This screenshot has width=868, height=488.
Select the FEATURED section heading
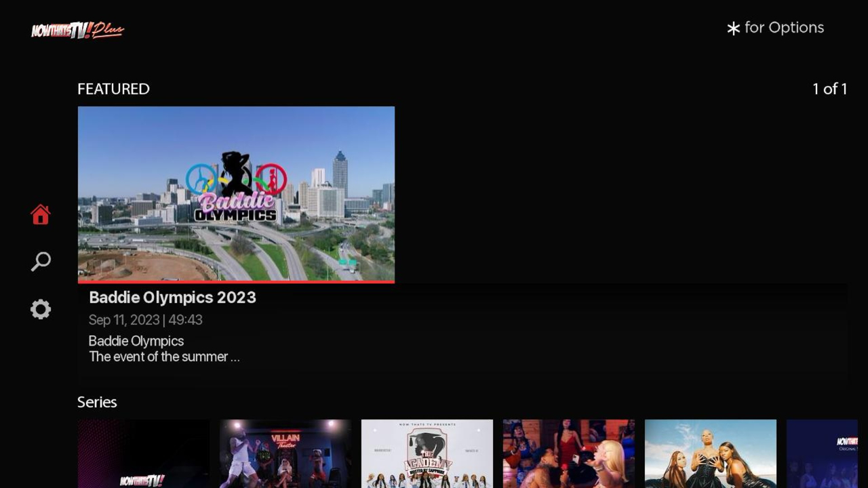(113, 89)
